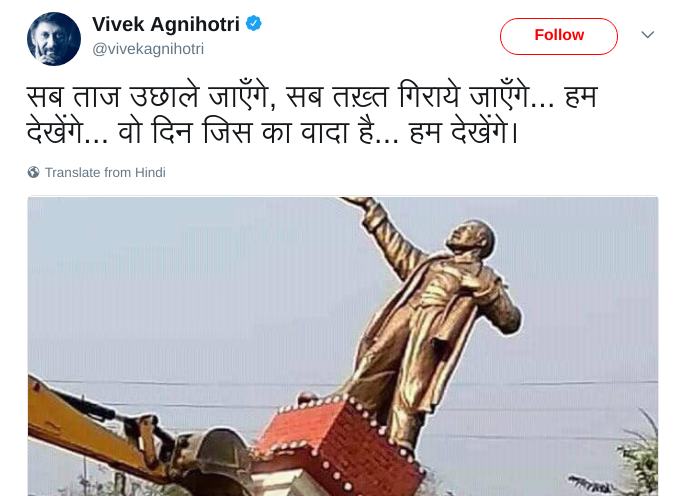Click the tweet's first Hindi text line
The height and width of the screenshot is (496, 684).
pos(312,97)
